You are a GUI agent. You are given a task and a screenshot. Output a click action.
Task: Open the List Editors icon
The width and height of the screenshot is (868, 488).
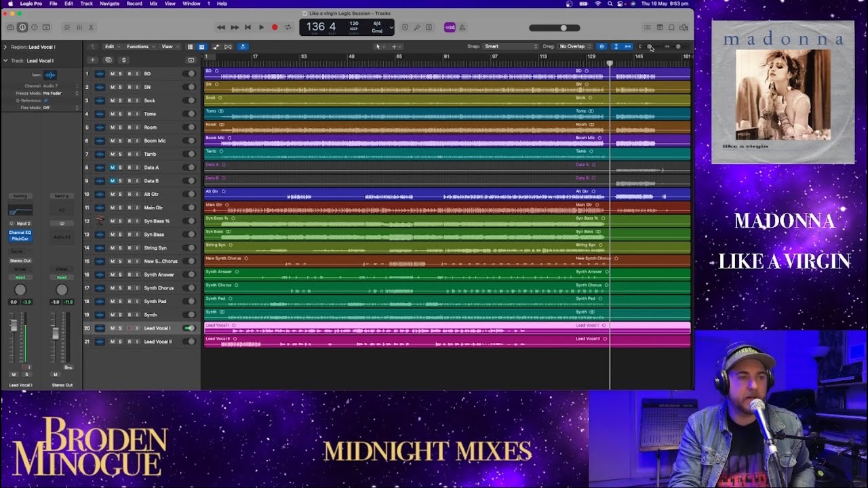(x=647, y=27)
